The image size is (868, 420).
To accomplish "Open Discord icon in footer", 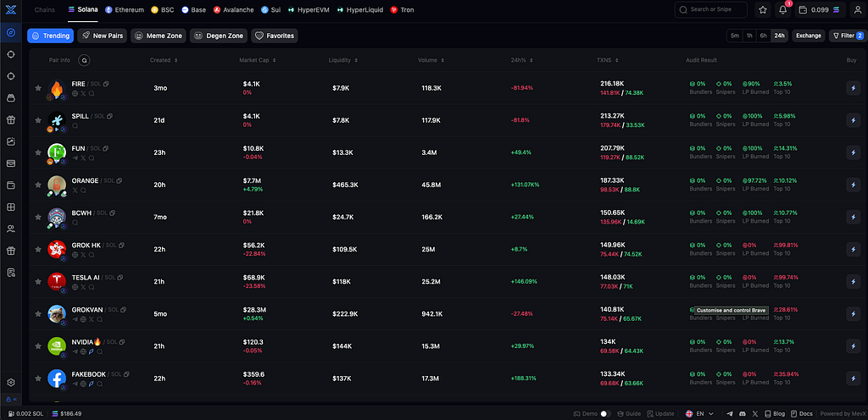I will pyautogui.click(x=742, y=413).
